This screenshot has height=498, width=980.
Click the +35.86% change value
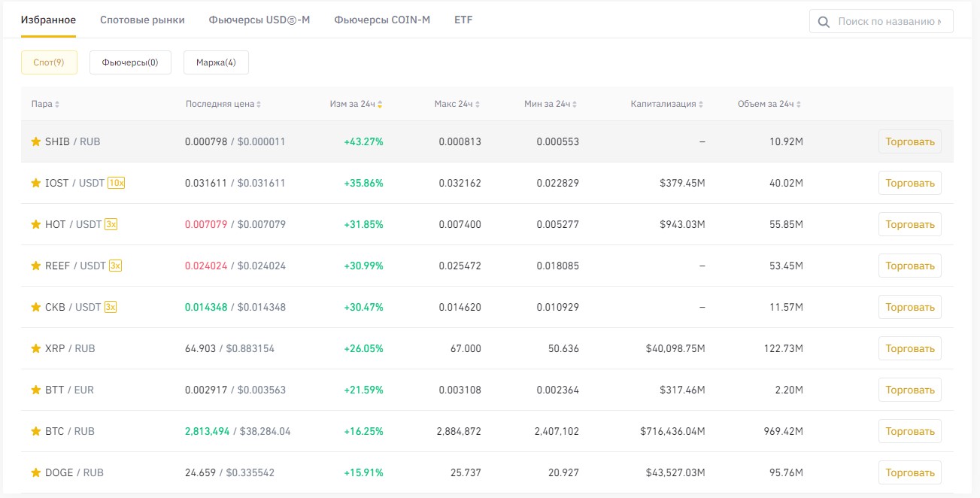[x=364, y=183]
